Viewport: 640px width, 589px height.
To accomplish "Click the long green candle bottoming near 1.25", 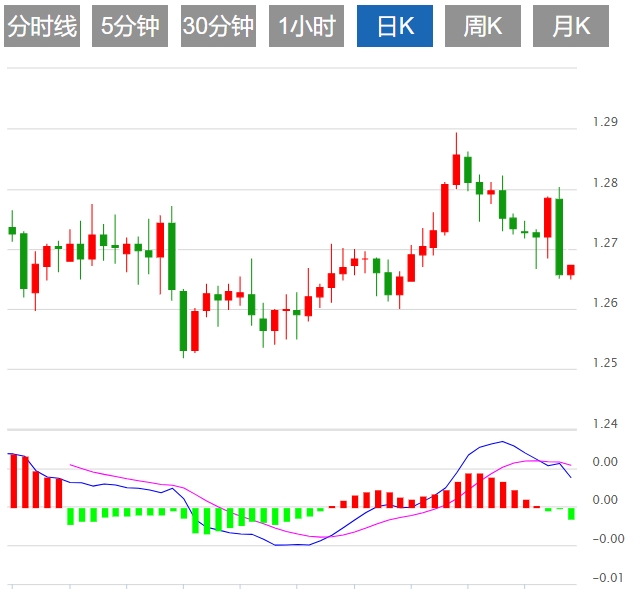I will click(x=183, y=319).
